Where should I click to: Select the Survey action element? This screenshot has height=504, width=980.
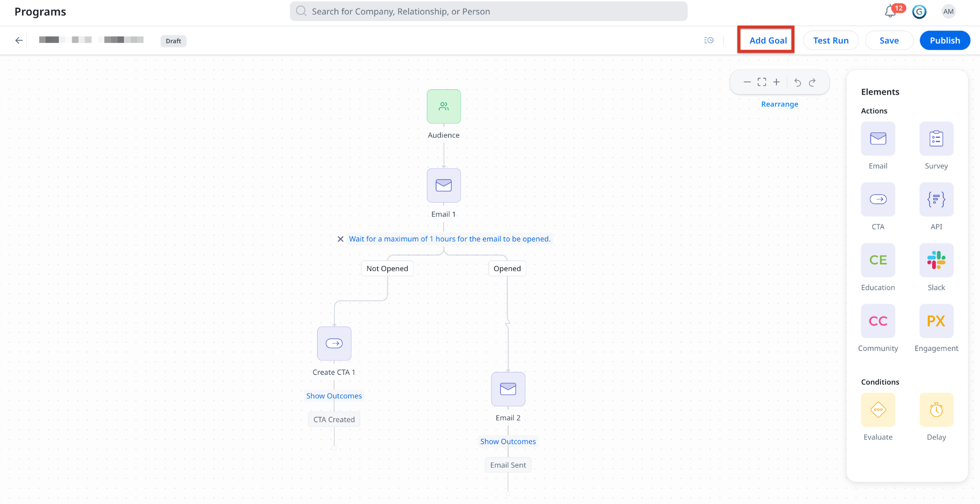click(x=936, y=139)
